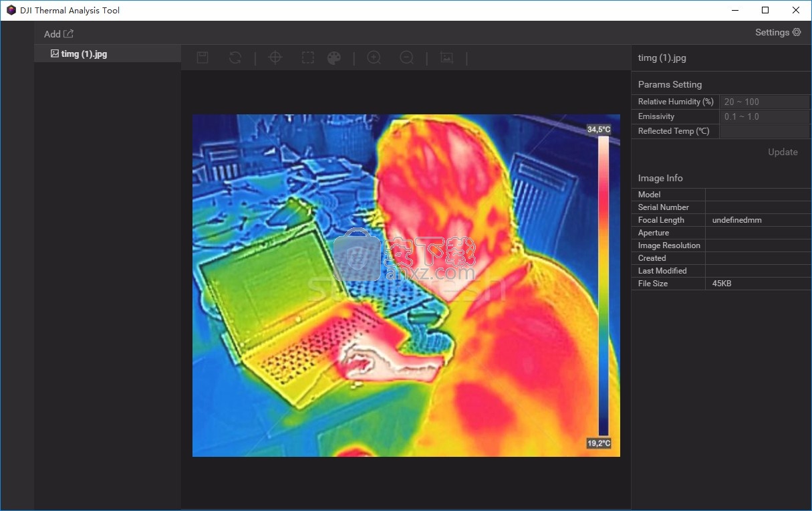Click the Reflected Temp input field
The image size is (812, 511).
764,131
